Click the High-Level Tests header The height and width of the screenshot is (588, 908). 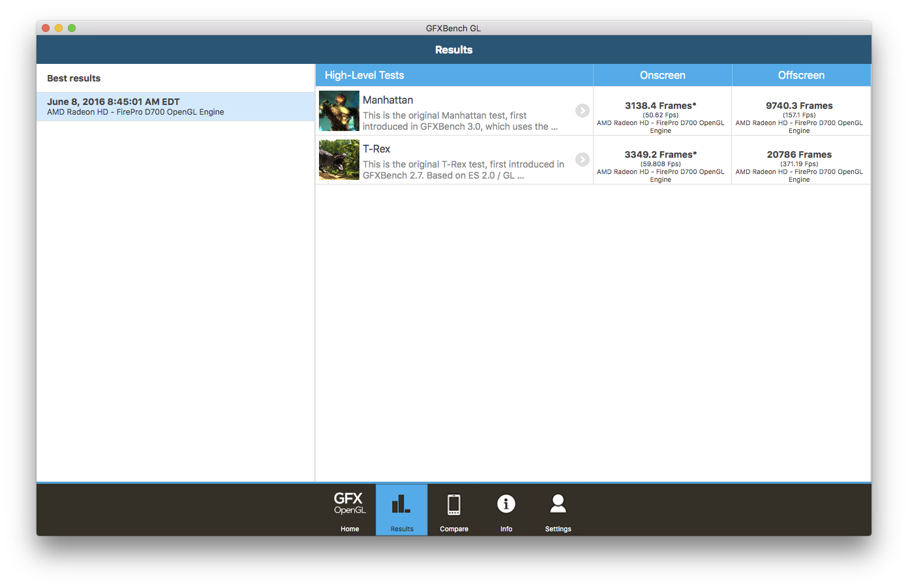[455, 75]
